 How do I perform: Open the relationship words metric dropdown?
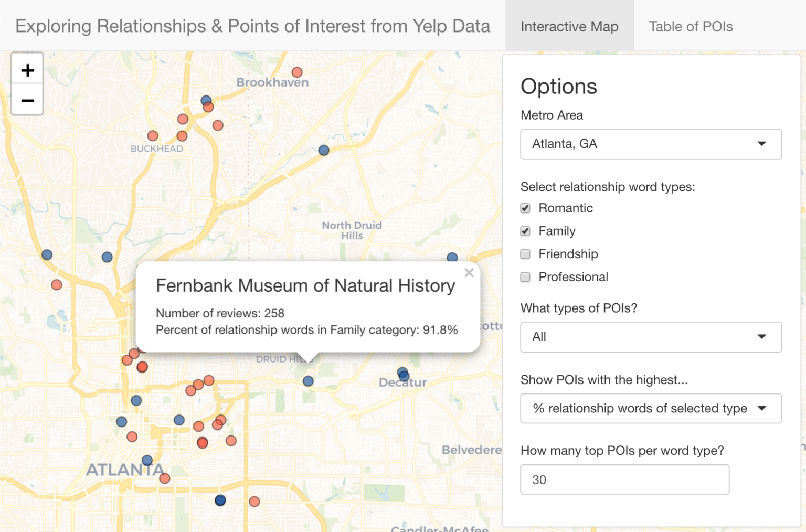[x=651, y=408]
